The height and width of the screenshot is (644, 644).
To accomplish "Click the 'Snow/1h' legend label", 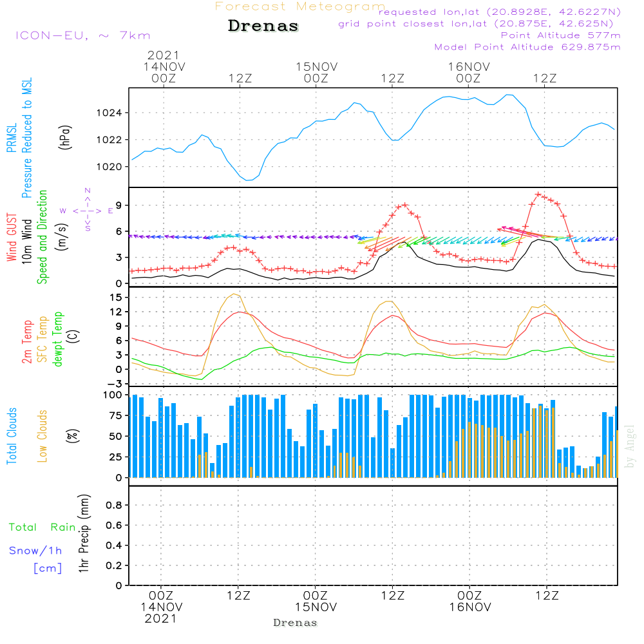I will point(35,551).
